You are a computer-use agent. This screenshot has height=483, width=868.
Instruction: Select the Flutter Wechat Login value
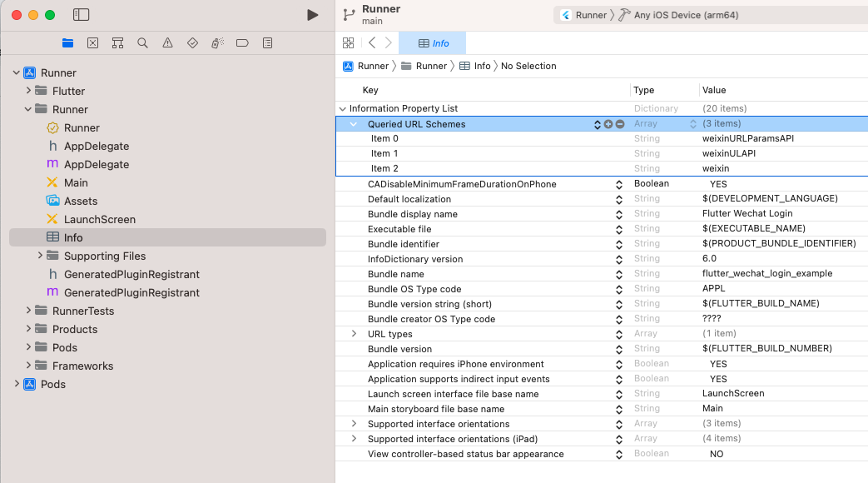747,213
